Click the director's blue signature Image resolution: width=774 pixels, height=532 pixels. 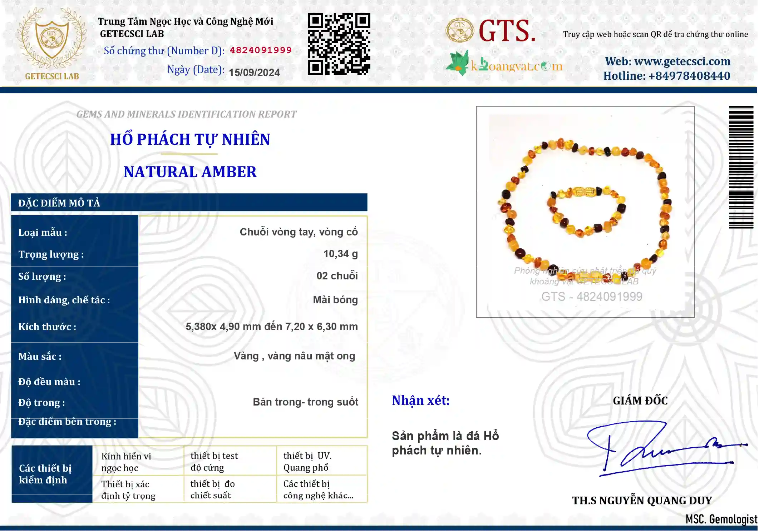coord(666,449)
